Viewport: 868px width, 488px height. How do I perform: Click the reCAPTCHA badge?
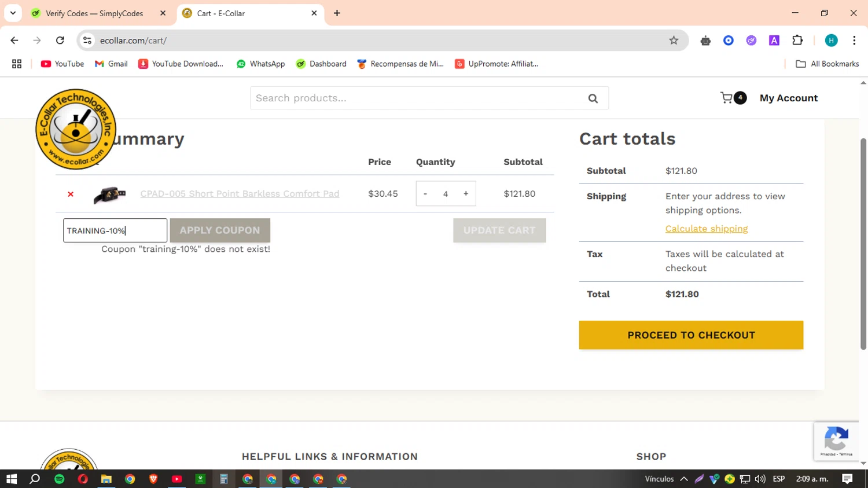pyautogui.click(x=836, y=441)
